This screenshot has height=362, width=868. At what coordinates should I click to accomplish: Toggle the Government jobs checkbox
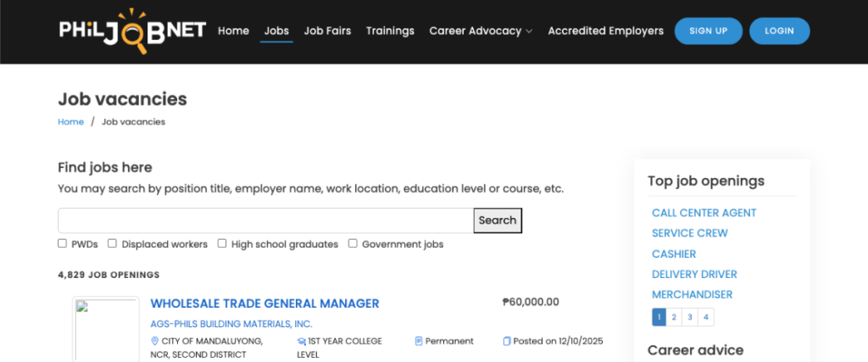353,243
